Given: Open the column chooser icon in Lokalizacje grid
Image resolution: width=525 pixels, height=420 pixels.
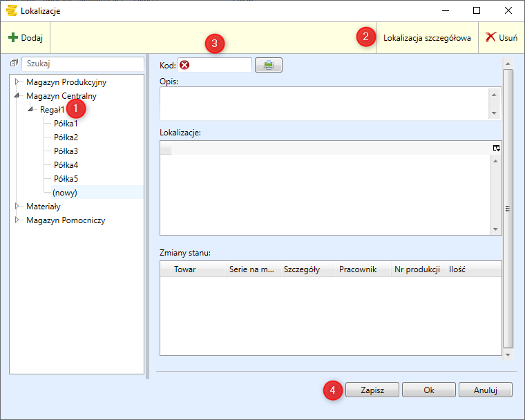Looking at the screenshot, I should [x=495, y=148].
